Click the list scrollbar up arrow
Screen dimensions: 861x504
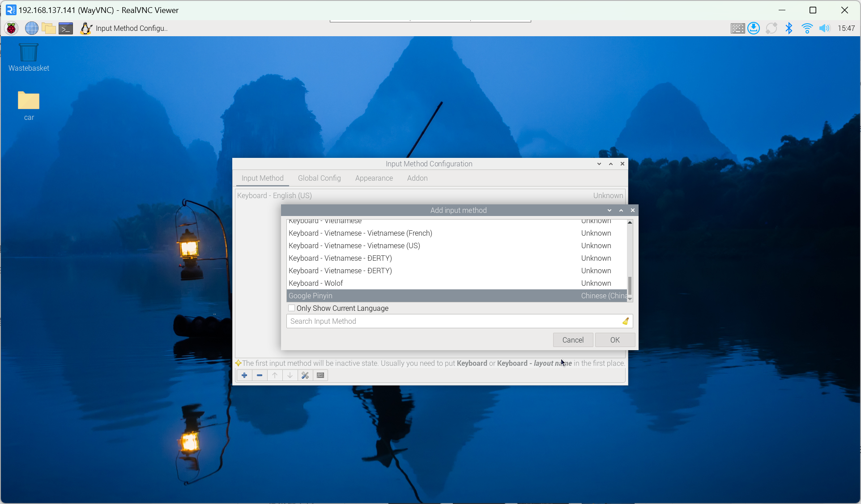pos(630,222)
